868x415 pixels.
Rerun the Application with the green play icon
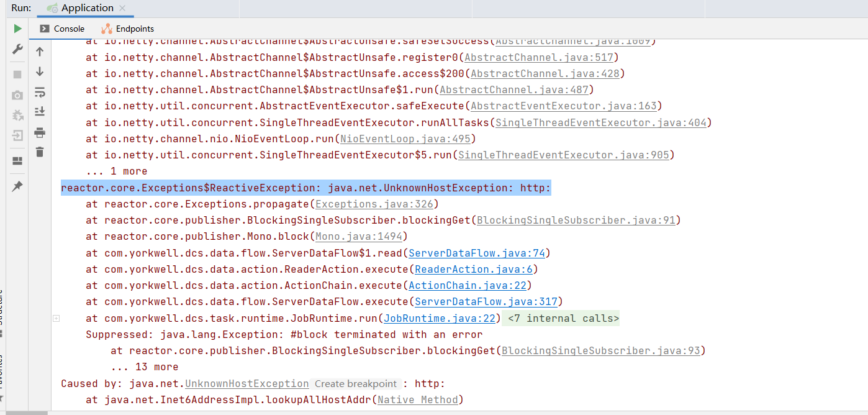[x=17, y=28]
